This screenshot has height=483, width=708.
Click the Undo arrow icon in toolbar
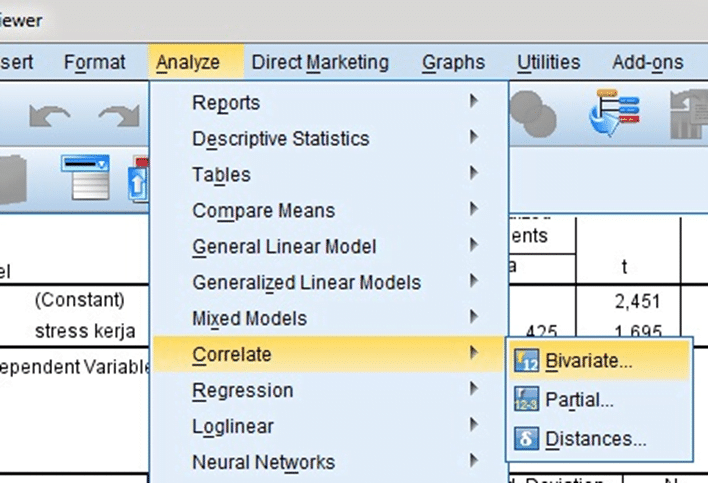pyautogui.click(x=50, y=116)
